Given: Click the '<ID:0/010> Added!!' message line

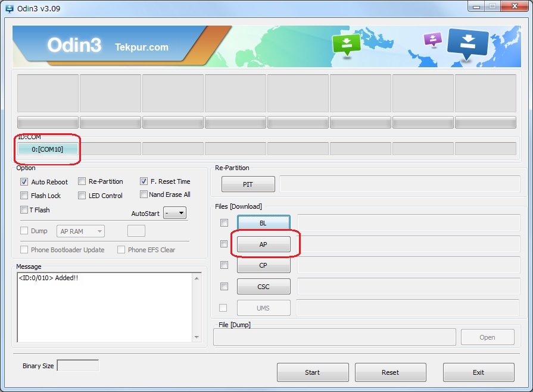Looking at the screenshot, I should pyautogui.click(x=49, y=278).
